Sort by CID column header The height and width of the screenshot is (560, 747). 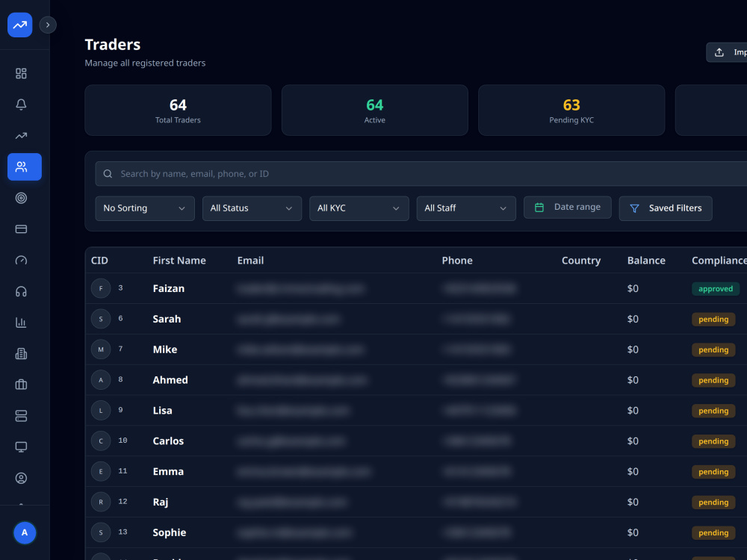tap(99, 261)
